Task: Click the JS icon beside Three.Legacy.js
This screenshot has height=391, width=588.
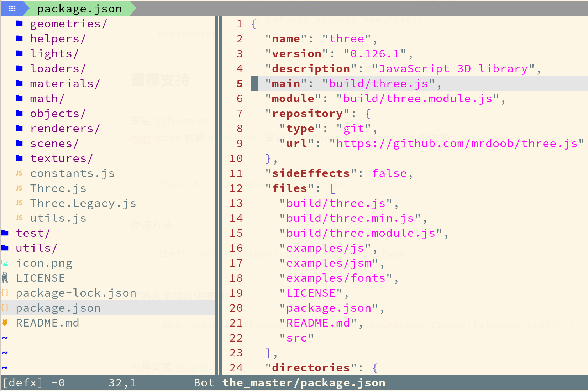Action: point(19,203)
